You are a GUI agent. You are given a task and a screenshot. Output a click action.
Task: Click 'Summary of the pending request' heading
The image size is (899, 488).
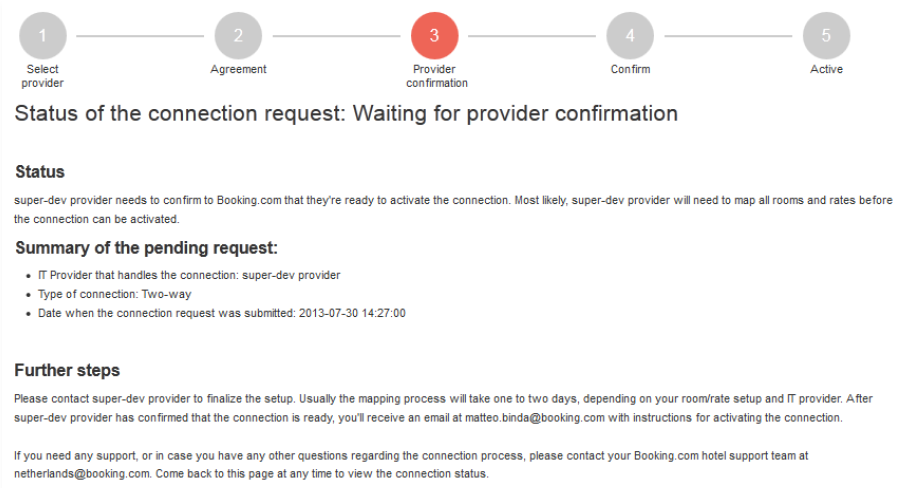[146, 248]
